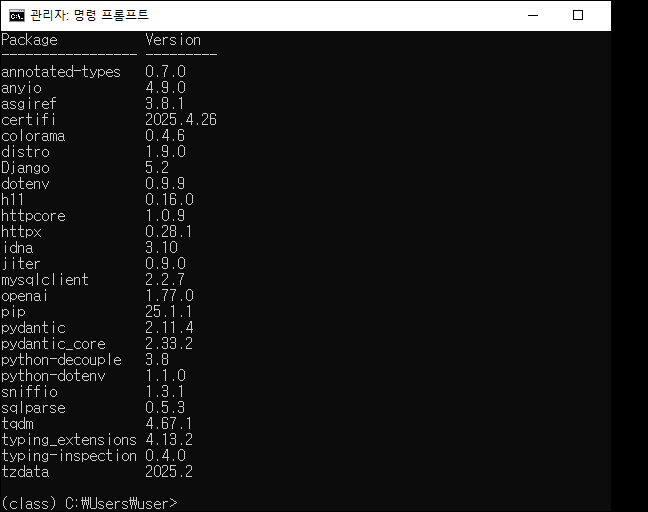Click version '4.67.1' of tqdm
Screen dimensions: 648x512
coord(169,424)
